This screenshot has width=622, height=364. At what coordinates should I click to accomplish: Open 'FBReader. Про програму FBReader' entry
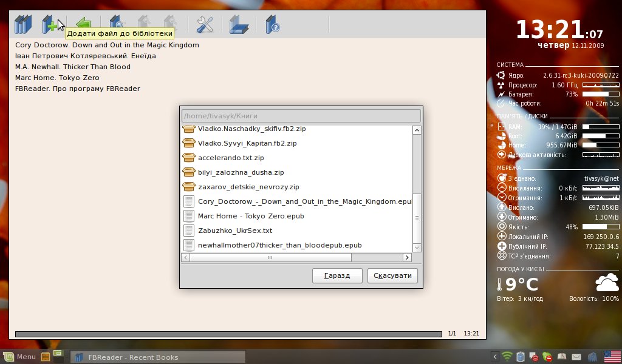pyautogui.click(x=77, y=89)
